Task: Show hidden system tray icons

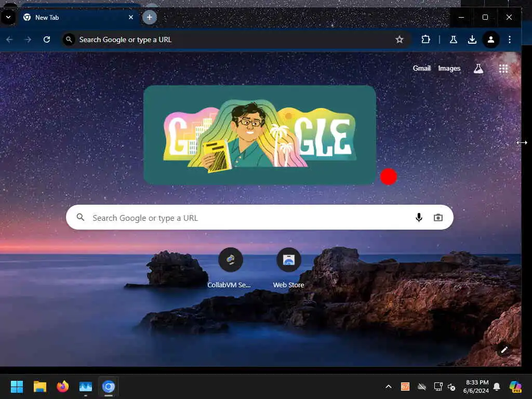Action: tap(389, 387)
